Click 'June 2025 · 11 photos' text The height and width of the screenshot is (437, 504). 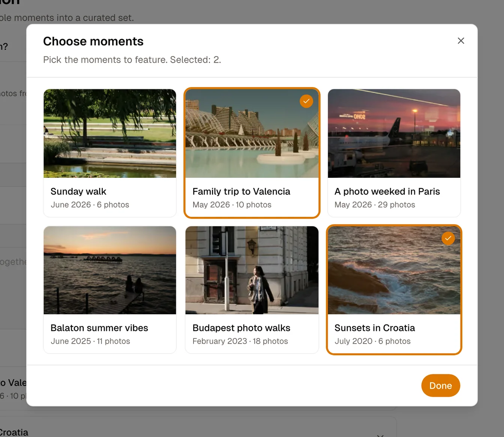[90, 341]
